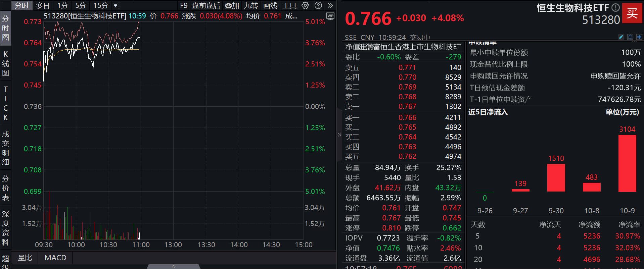Expand the bottom panel up-chevron handle

click(174, 267)
